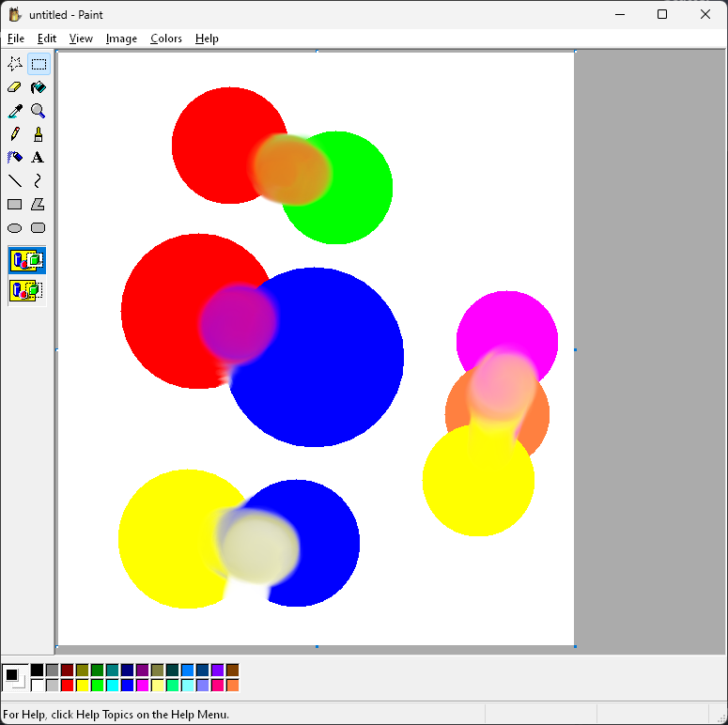
Task: Maximize the Paint window
Action: [x=662, y=15]
